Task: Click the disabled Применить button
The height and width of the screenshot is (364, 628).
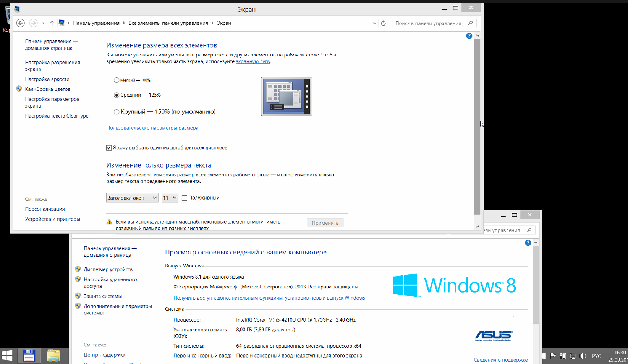Action: coord(325,223)
